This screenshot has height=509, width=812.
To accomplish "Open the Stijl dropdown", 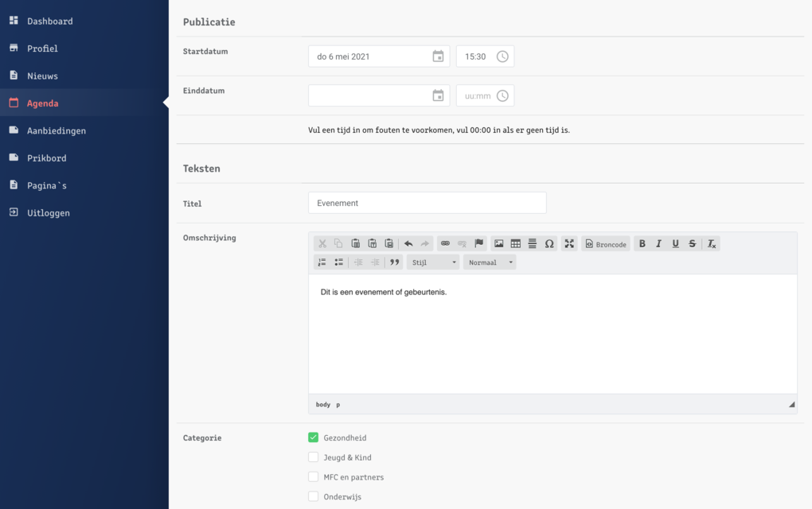I will click(433, 262).
